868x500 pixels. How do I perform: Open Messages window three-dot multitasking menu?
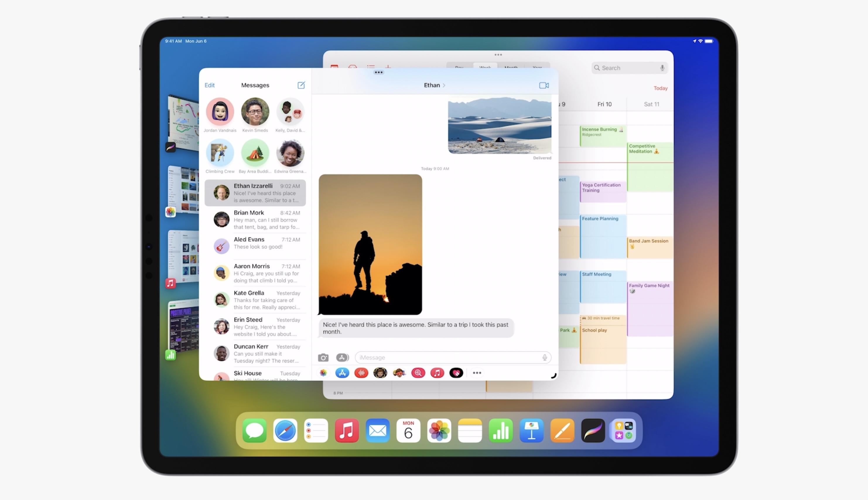(378, 72)
